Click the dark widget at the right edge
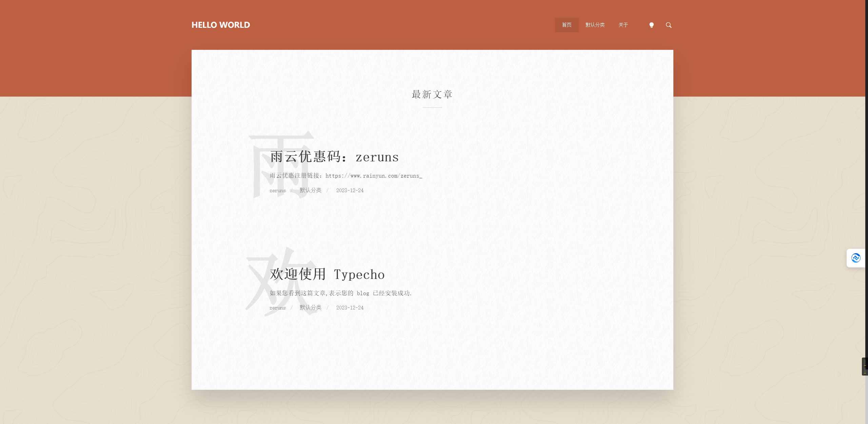The image size is (868, 424). point(865,366)
